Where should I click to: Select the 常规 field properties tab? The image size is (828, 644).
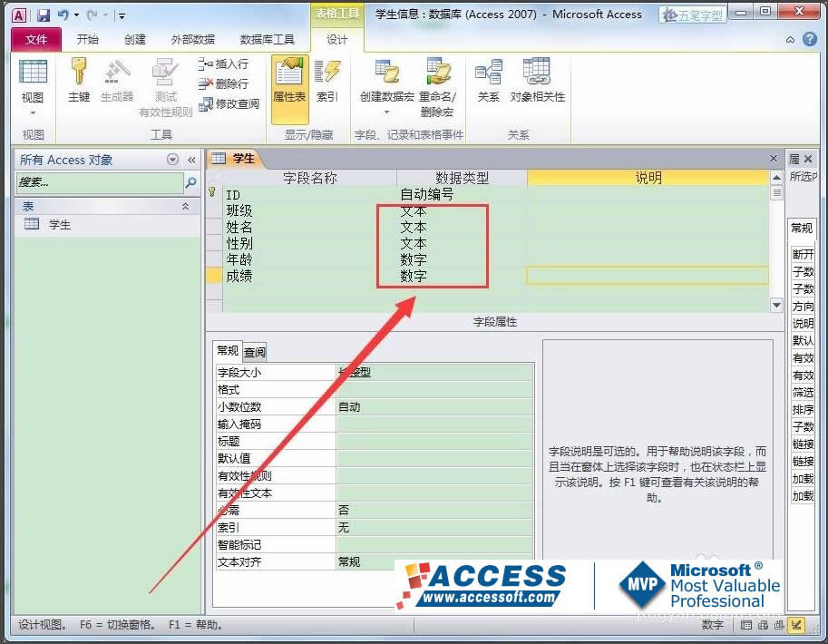[x=228, y=351]
